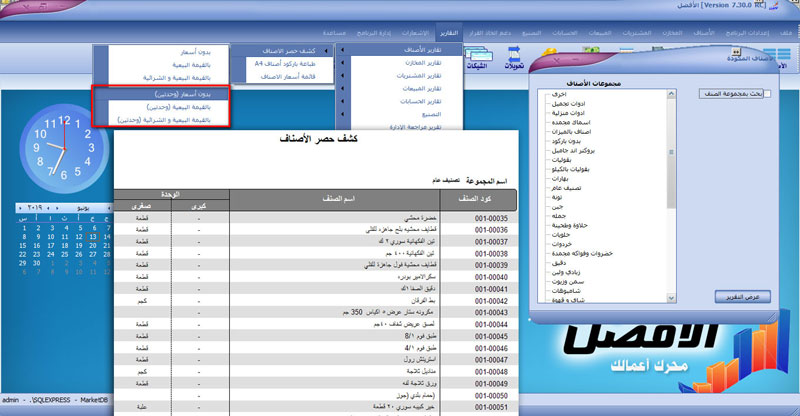Viewport: 800px width, 416px height.
Task: Expand the كشف حصر الاصناف submenu arrow
Action: tap(327, 51)
